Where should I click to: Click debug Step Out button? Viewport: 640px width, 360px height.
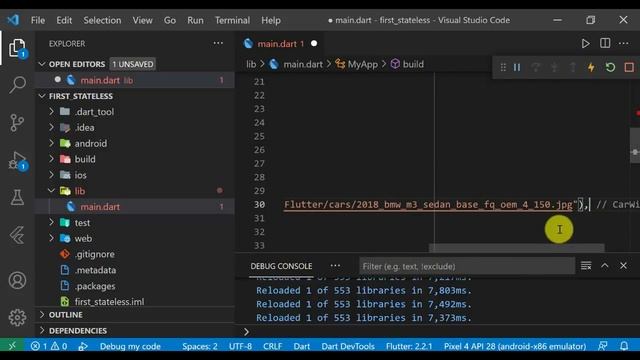point(573,67)
